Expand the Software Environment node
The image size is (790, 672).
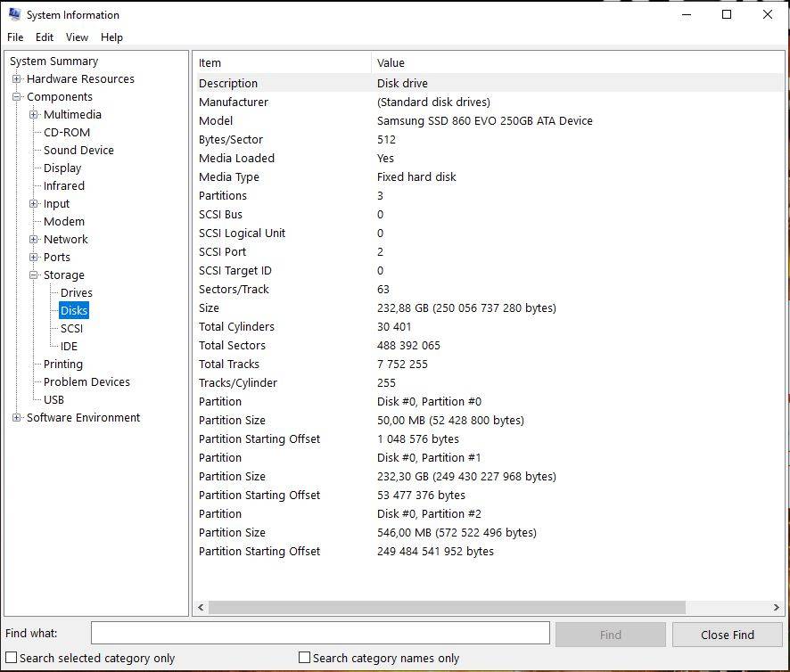pos(15,417)
